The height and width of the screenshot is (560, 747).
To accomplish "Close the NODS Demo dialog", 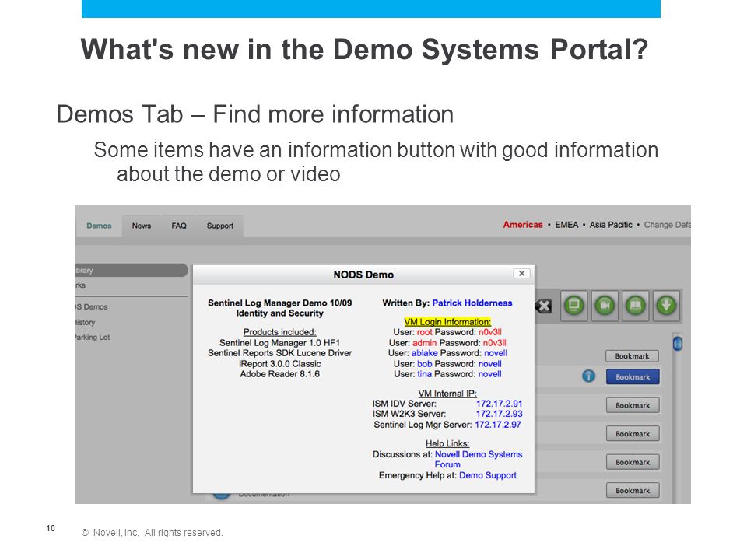I will pos(521,273).
